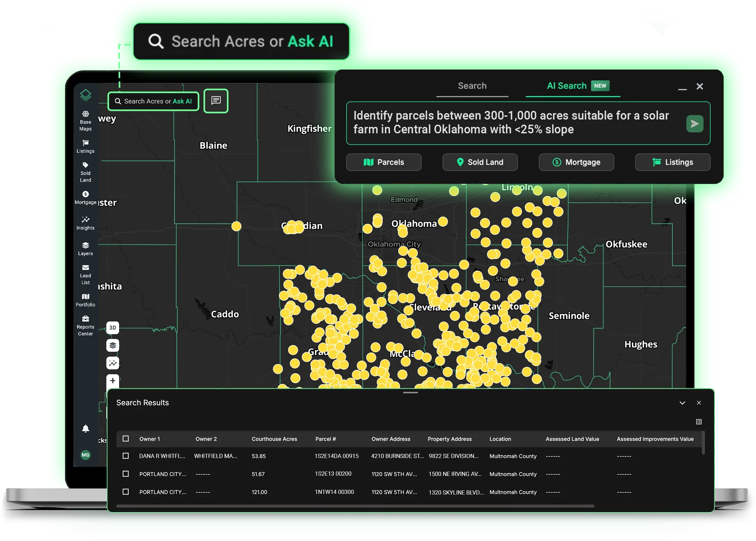The image size is (756, 541).
Task: Open map insights chart button
Action: coord(113,363)
